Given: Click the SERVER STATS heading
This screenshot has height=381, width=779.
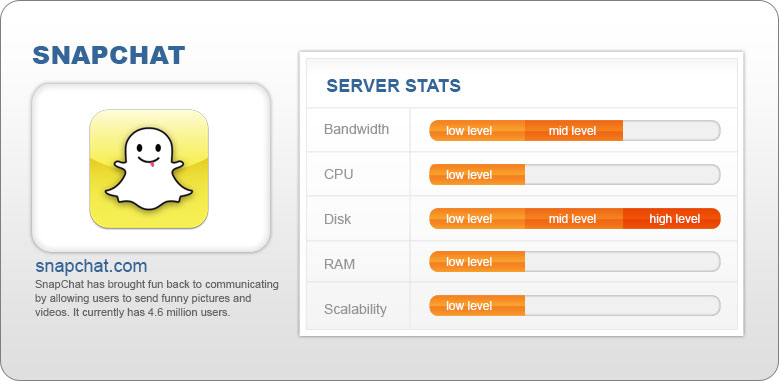Looking at the screenshot, I should pyautogui.click(x=393, y=86).
